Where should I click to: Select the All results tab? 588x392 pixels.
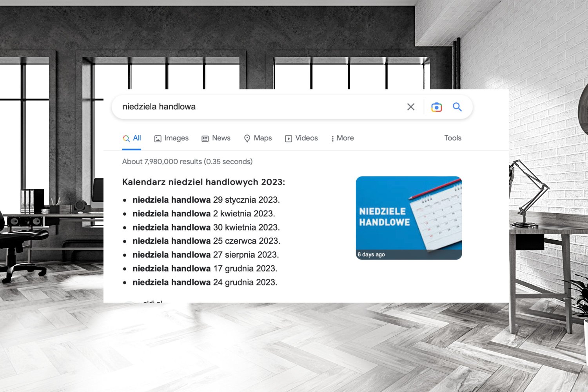(x=132, y=138)
